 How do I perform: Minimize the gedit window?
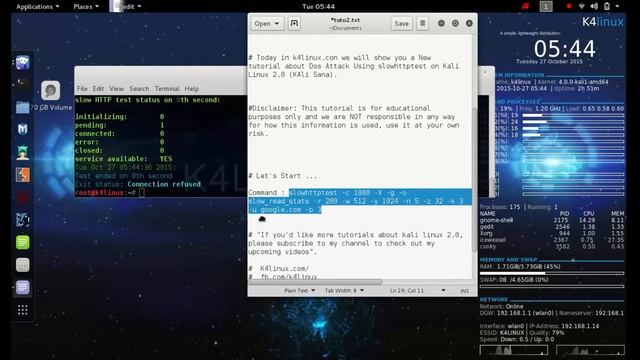pyautogui.click(x=441, y=23)
